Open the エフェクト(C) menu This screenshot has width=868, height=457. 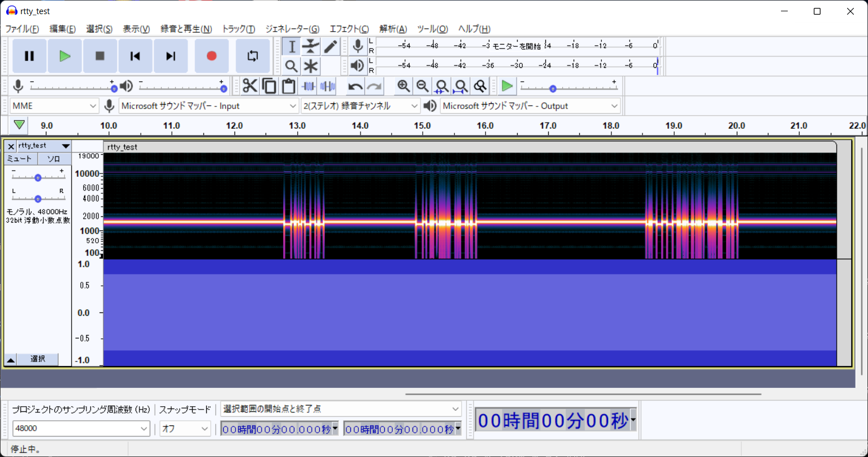349,29
